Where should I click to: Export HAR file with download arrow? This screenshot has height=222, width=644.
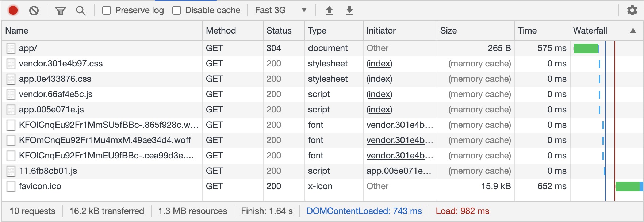coord(350,10)
